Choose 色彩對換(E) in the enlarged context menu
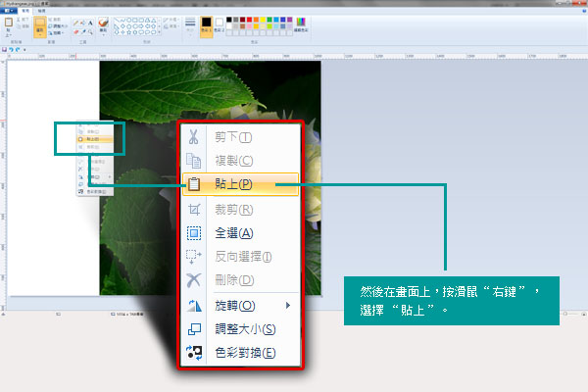Image resolution: width=588 pixels, height=392 pixels. point(240,353)
